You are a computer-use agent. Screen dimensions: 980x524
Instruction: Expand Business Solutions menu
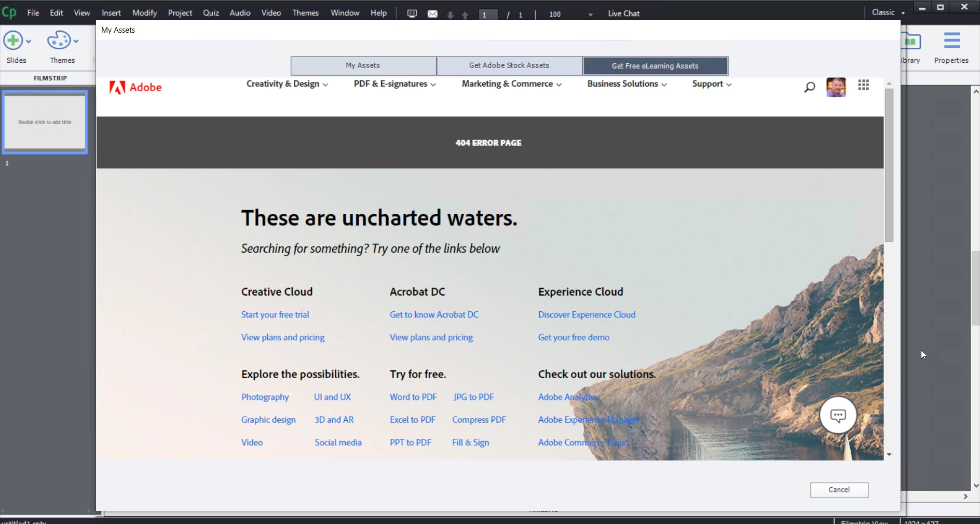click(x=627, y=84)
